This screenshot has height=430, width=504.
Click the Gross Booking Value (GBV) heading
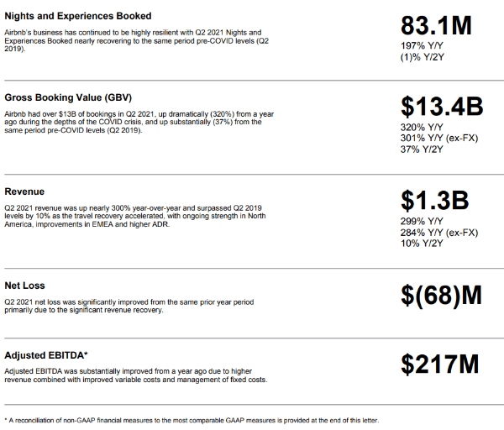(68, 97)
